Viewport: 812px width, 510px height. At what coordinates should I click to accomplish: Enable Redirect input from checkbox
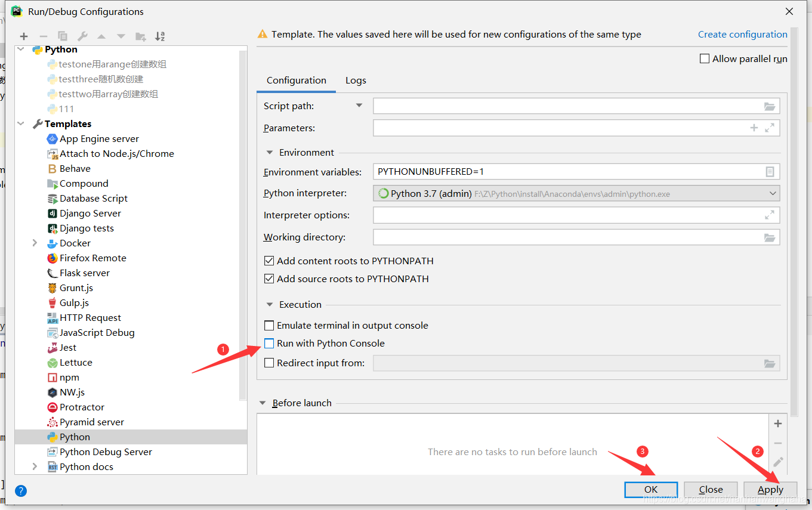tap(269, 363)
